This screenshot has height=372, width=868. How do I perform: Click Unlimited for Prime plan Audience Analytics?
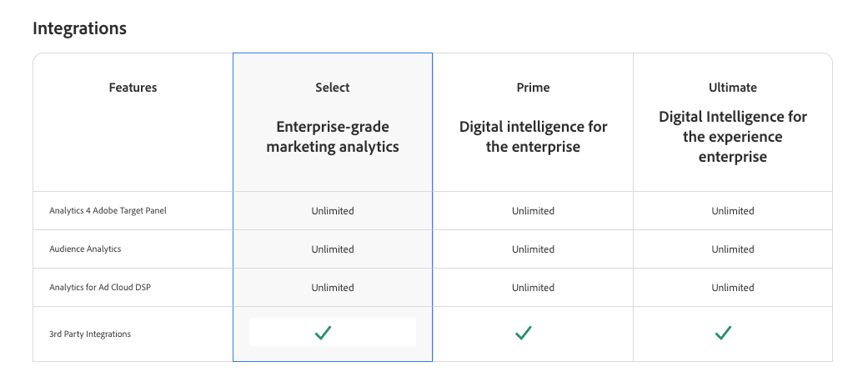pos(533,249)
